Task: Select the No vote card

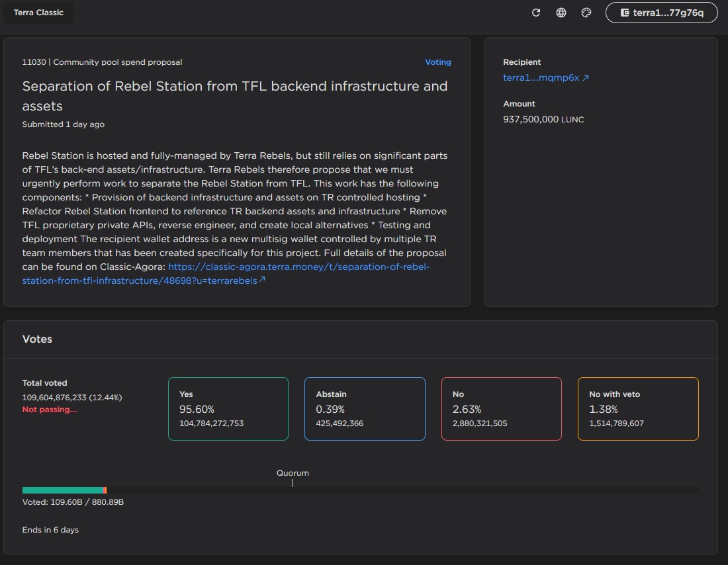Action: 502,409
